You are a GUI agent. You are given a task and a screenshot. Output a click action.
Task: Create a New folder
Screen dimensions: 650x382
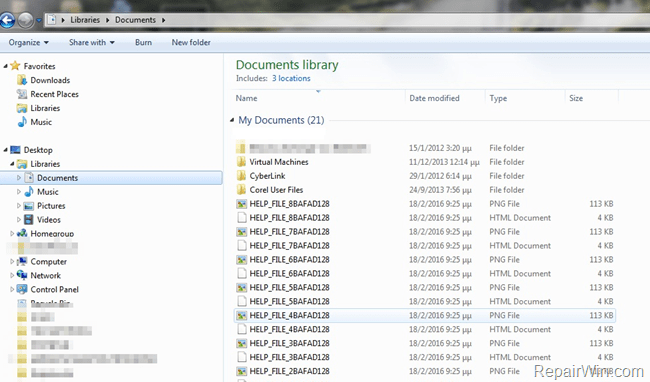click(x=191, y=42)
